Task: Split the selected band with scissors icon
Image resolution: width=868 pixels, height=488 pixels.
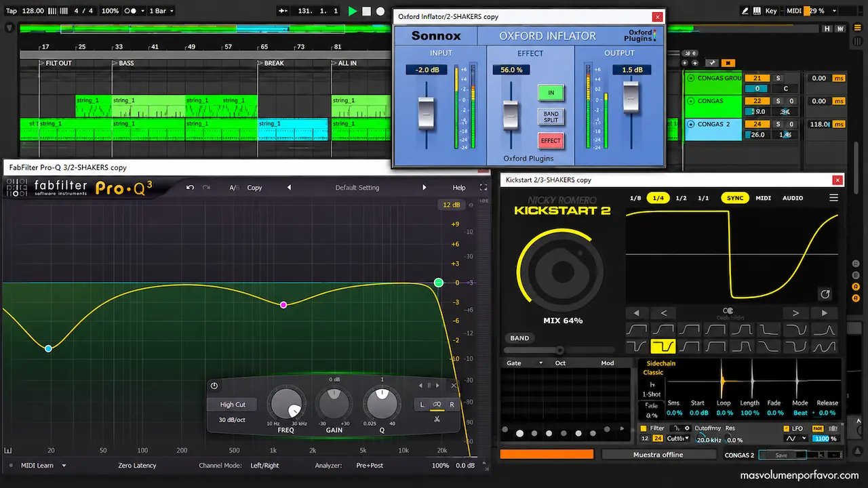Action: point(437,419)
